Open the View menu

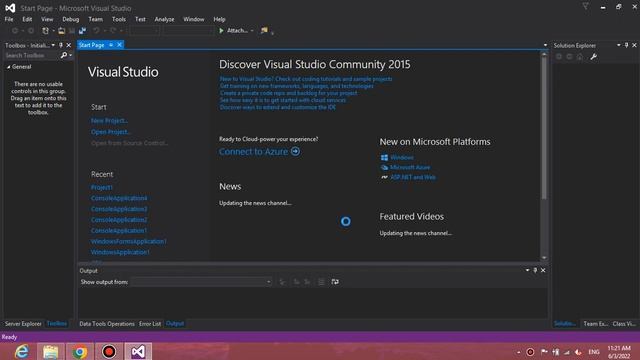point(47,19)
